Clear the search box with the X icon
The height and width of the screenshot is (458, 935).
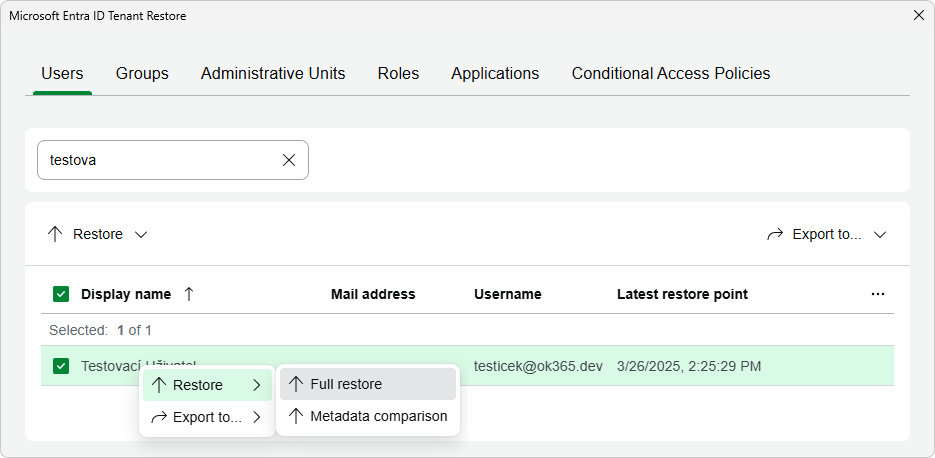tap(289, 160)
